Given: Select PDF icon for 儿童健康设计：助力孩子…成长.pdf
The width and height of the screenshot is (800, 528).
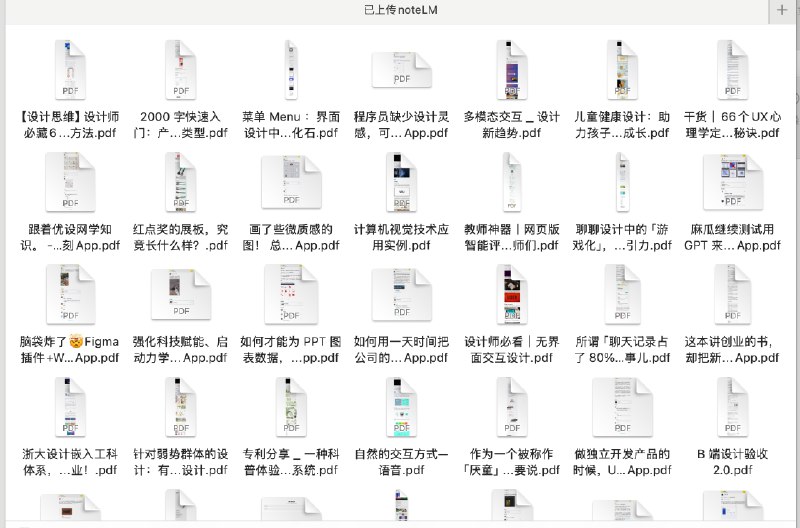Looking at the screenshot, I should point(622,70).
